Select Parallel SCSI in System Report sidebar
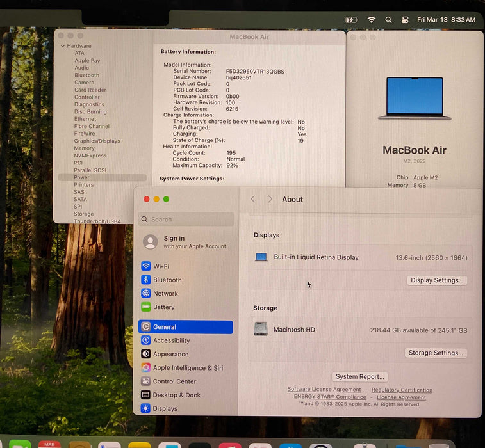The image size is (485, 448). coord(90,170)
